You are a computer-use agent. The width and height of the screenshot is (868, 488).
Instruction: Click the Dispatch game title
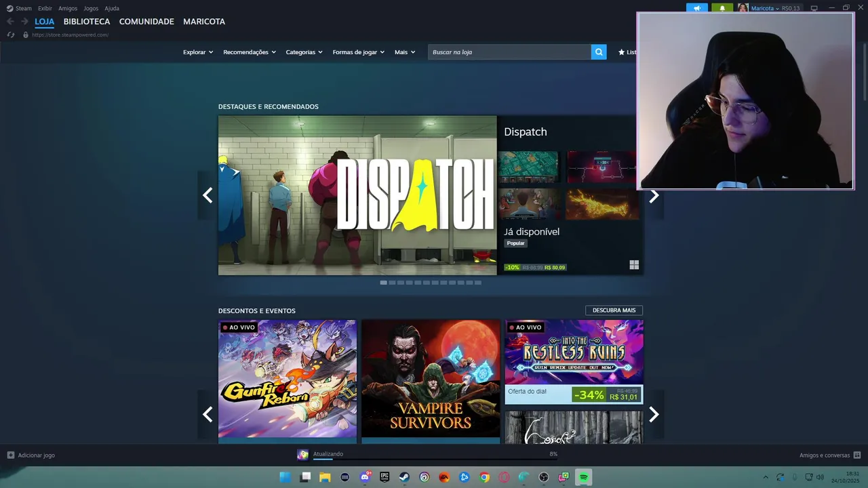[526, 131]
